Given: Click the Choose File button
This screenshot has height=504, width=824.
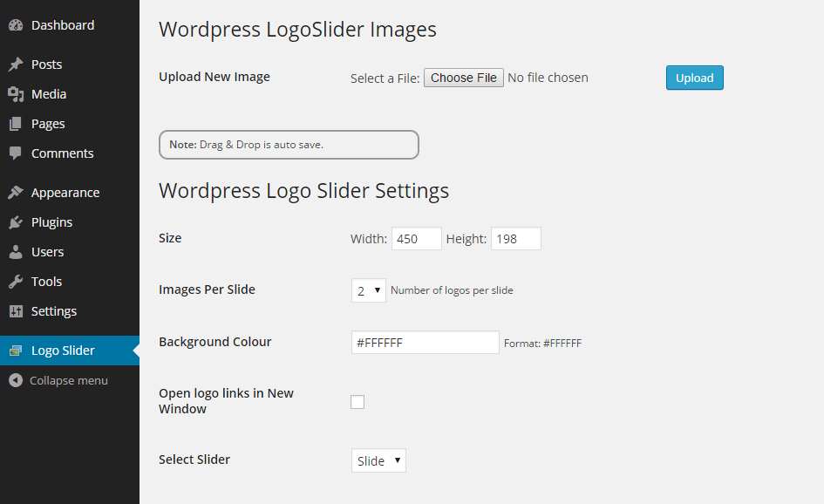Looking at the screenshot, I should pyautogui.click(x=464, y=78).
